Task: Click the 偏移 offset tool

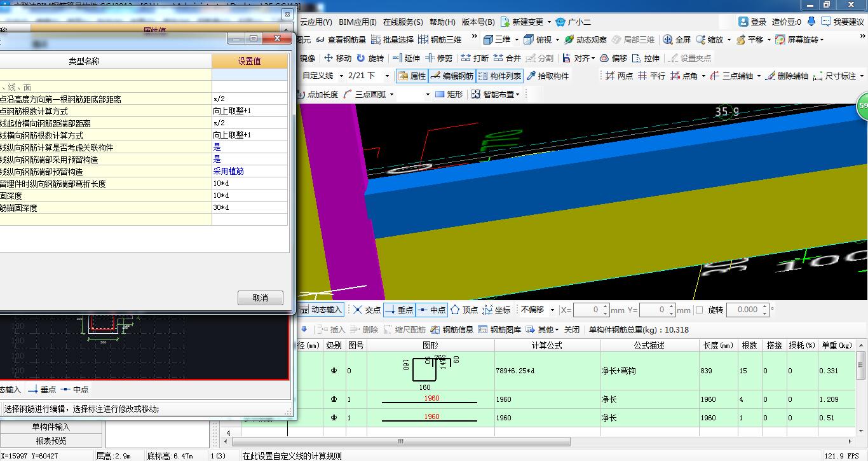Action: coord(613,58)
